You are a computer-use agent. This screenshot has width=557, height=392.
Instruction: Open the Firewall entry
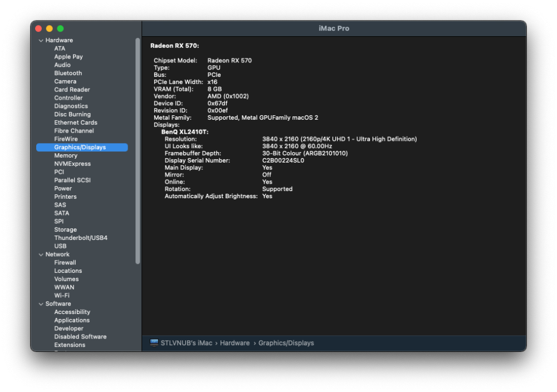pyautogui.click(x=65, y=262)
